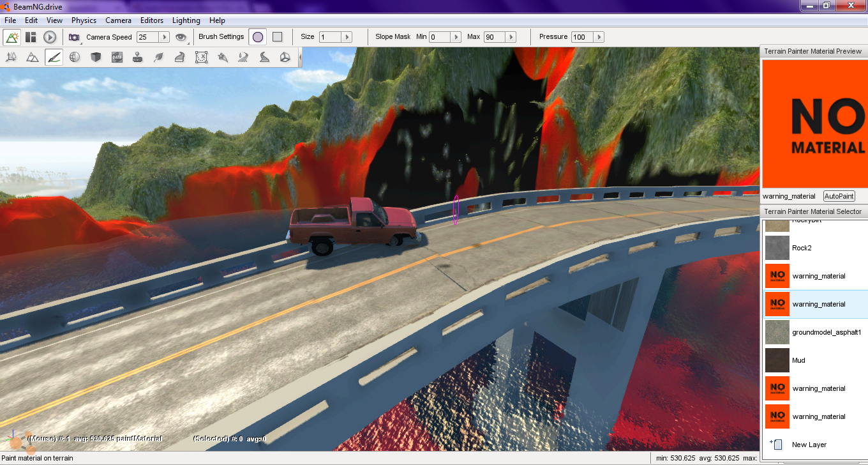The height and width of the screenshot is (465, 868).
Task: Select the Terrain Editor mountain icon
Action: 32,57
